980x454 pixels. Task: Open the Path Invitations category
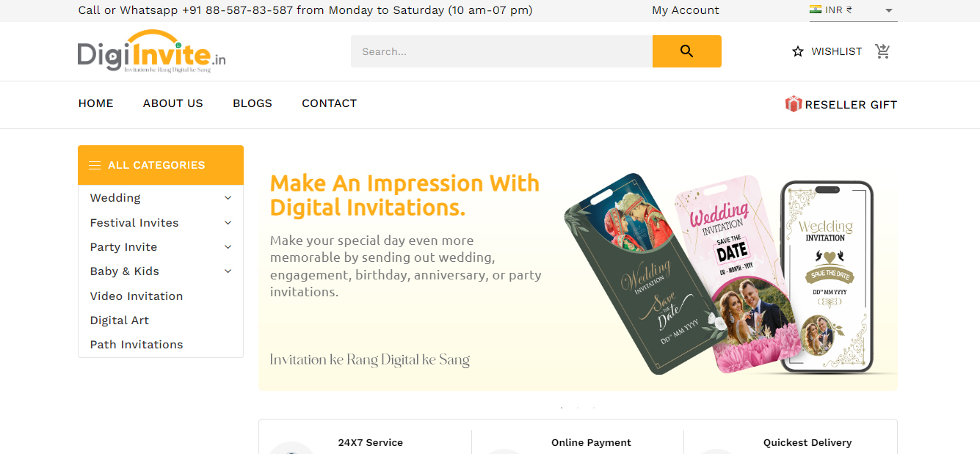tap(137, 345)
